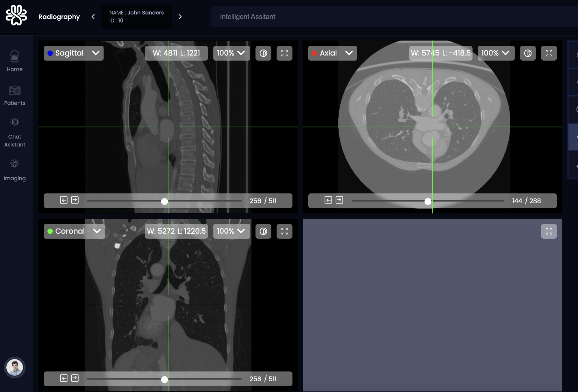Click the Axial slice slider handle
This screenshot has height=392, width=578.
[428, 201]
